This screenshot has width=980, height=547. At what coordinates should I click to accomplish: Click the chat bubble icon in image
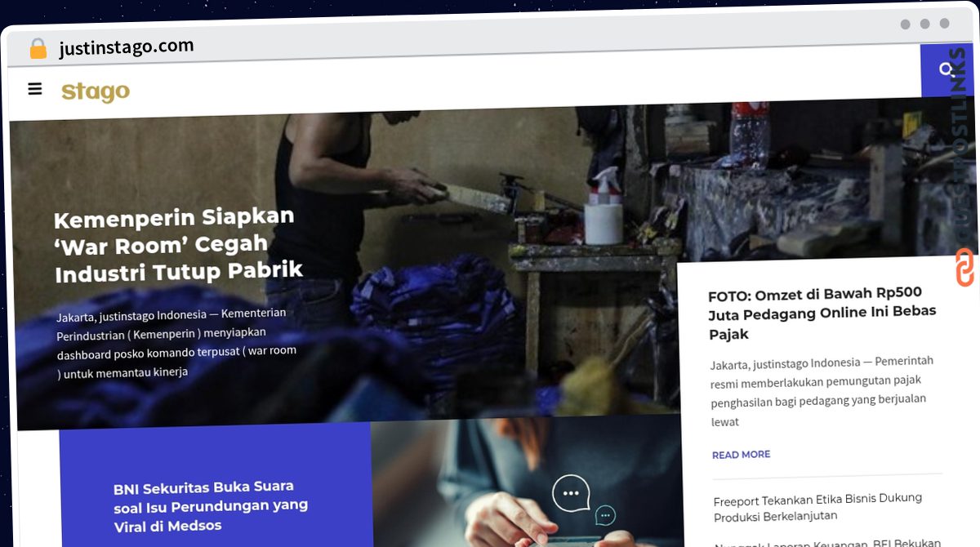point(571,493)
